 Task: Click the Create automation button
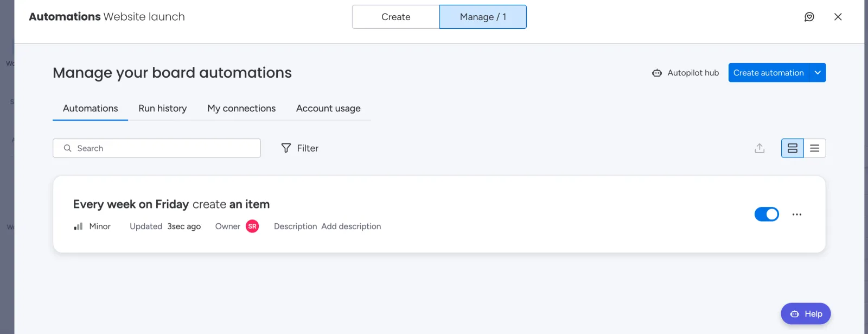768,73
